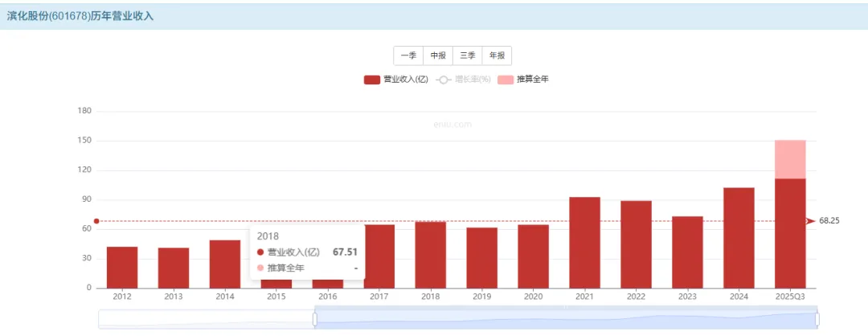Toggle 推算全年 legend series
The height and width of the screenshot is (336, 868).
click(523, 80)
